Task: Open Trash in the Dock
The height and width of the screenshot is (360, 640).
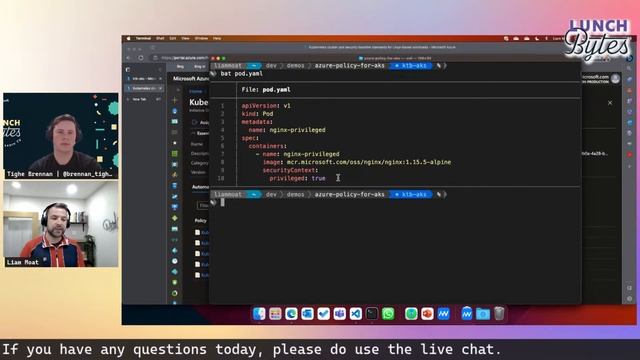Action: coord(499,313)
